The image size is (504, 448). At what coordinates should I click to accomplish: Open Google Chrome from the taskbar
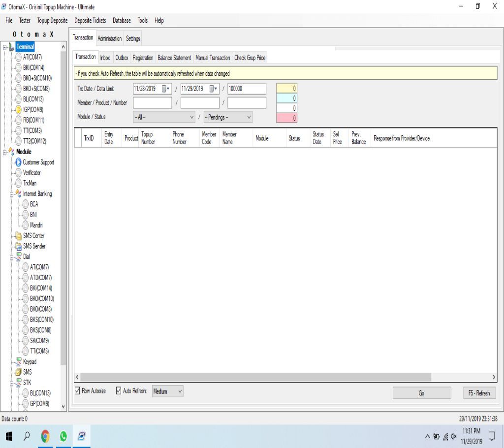(45, 436)
